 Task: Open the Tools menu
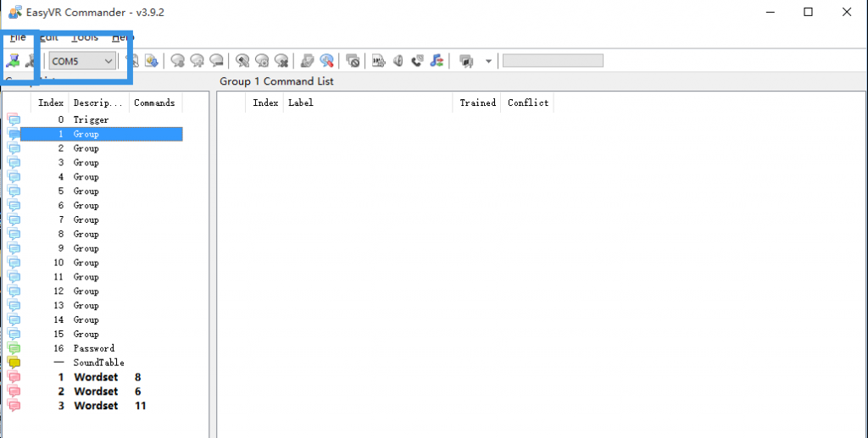(x=85, y=37)
